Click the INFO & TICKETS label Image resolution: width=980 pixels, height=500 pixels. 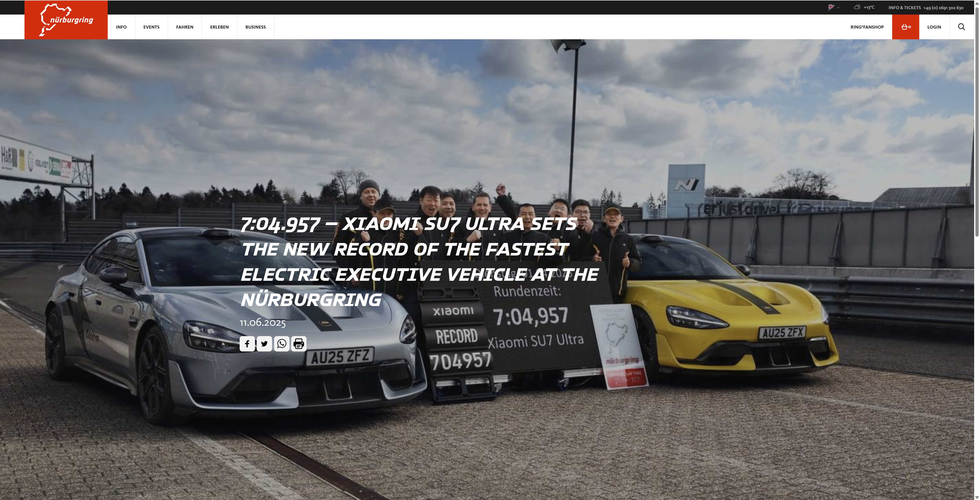pos(904,8)
